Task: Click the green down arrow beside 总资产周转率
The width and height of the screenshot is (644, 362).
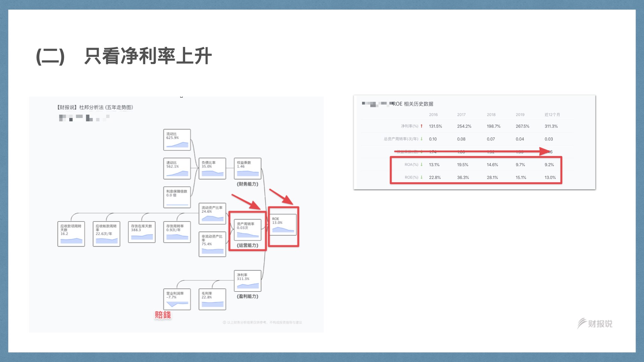Action: [x=421, y=139]
